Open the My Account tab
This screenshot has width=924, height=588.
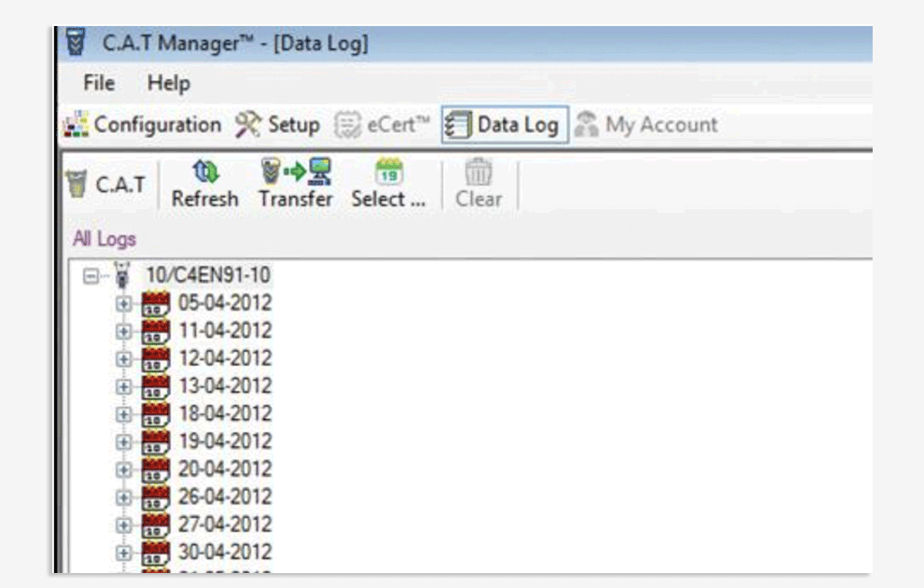coord(646,125)
